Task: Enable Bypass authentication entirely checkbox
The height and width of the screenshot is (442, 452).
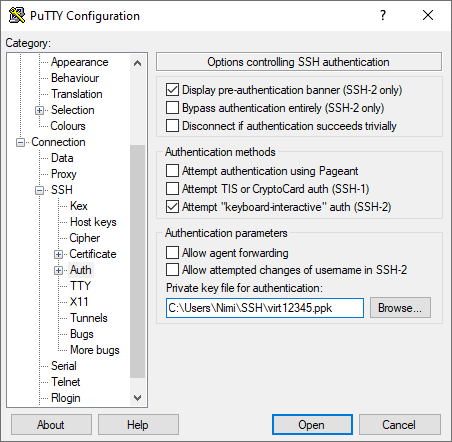Action: click(x=172, y=108)
